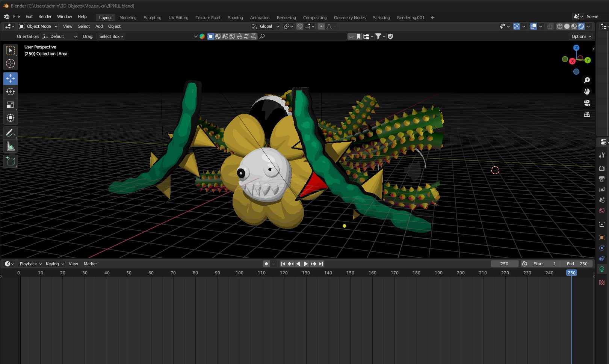Expand the Global transform orientation dropdown

[266, 26]
